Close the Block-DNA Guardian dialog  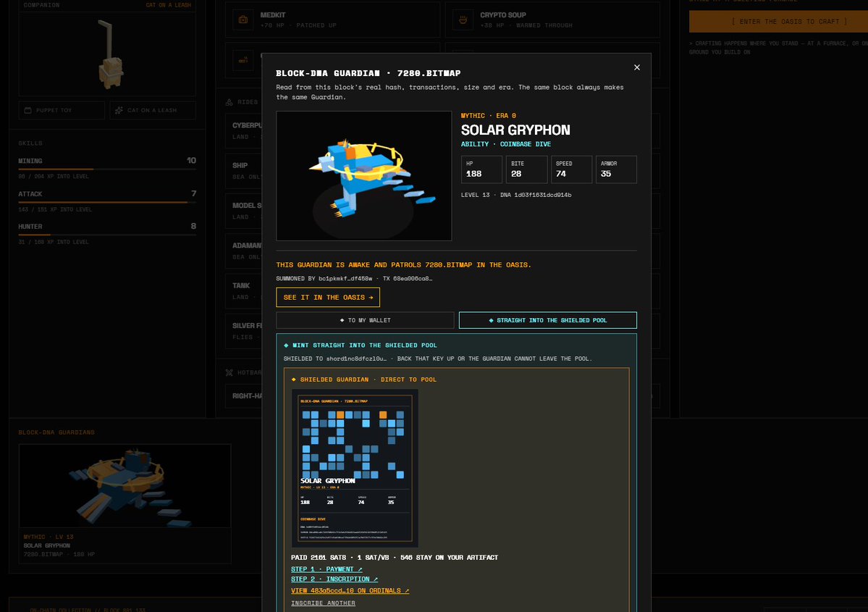pos(636,67)
